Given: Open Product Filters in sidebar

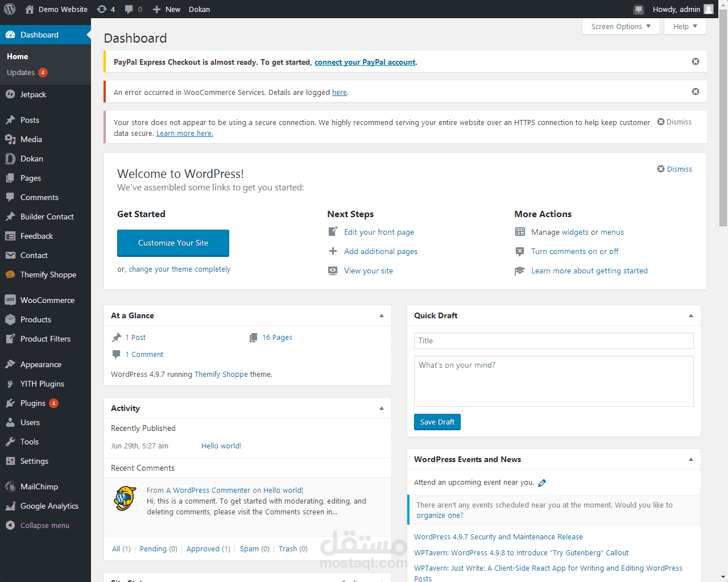Looking at the screenshot, I should [x=45, y=339].
